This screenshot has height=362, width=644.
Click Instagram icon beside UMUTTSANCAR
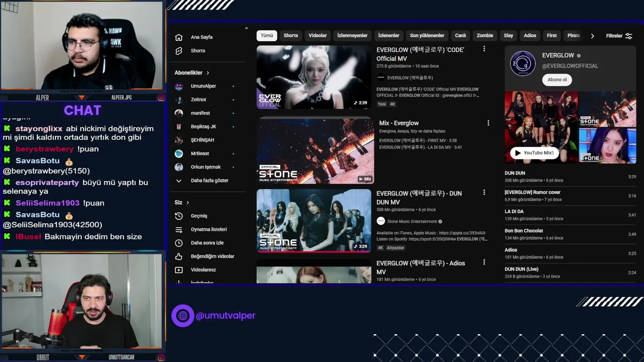click(x=161, y=357)
